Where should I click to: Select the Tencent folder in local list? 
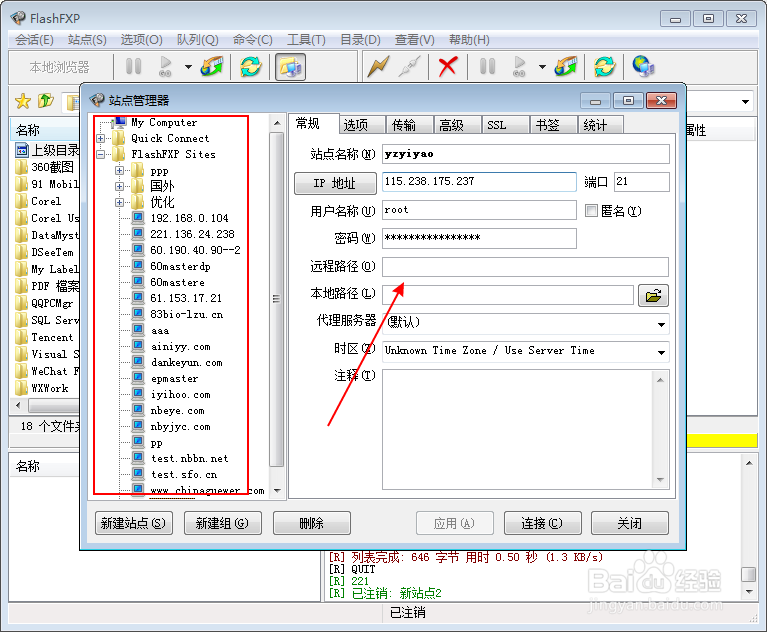(52, 338)
